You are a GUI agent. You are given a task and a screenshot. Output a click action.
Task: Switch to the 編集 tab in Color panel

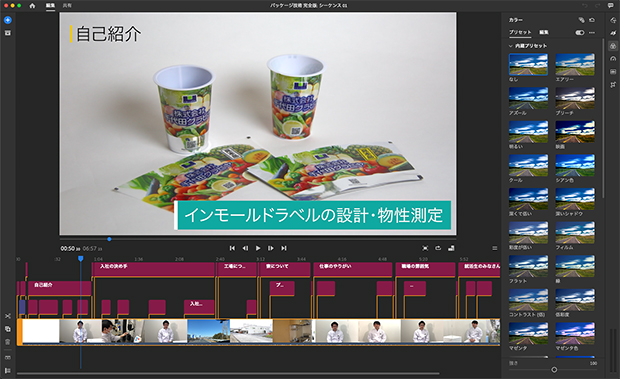(x=544, y=32)
